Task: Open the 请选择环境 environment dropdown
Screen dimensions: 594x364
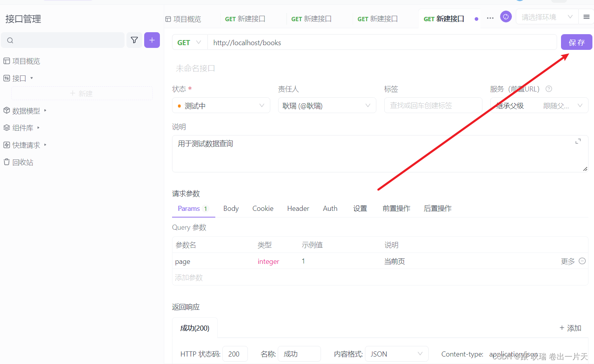Action: (547, 17)
